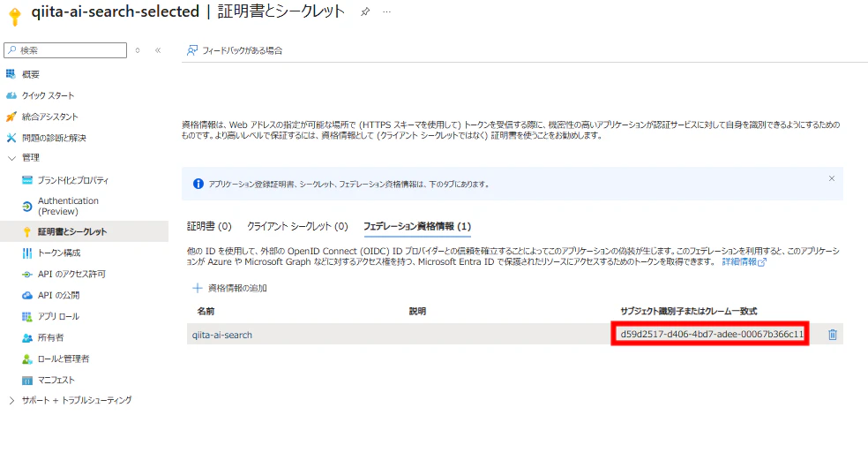
Task: Open the more options ellipsis in header
Action: (x=386, y=11)
